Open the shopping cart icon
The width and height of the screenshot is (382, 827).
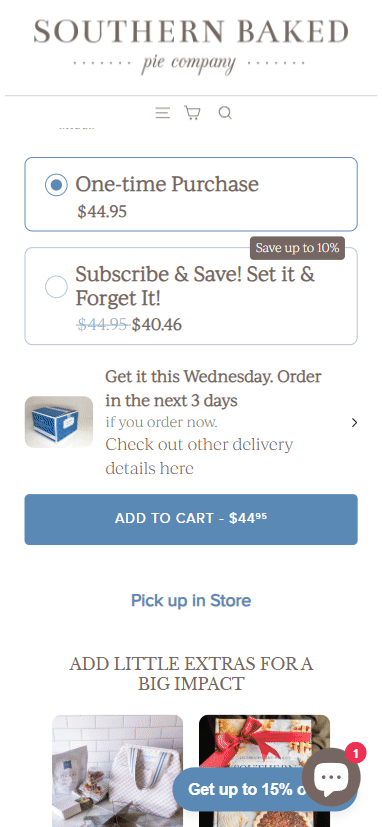pyautogui.click(x=193, y=113)
